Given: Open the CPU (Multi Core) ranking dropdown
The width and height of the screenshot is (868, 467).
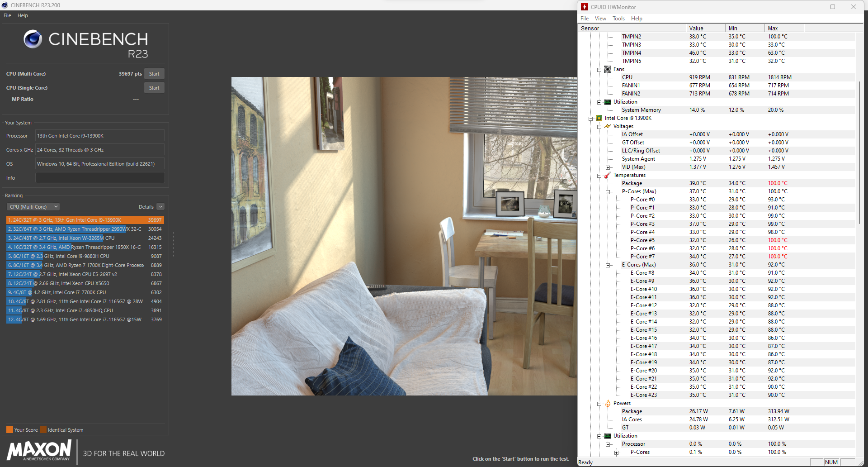Looking at the screenshot, I should click(33, 207).
